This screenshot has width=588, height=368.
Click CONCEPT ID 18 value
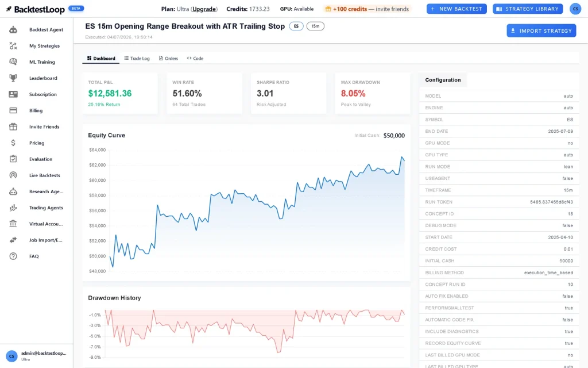(570, 214)
